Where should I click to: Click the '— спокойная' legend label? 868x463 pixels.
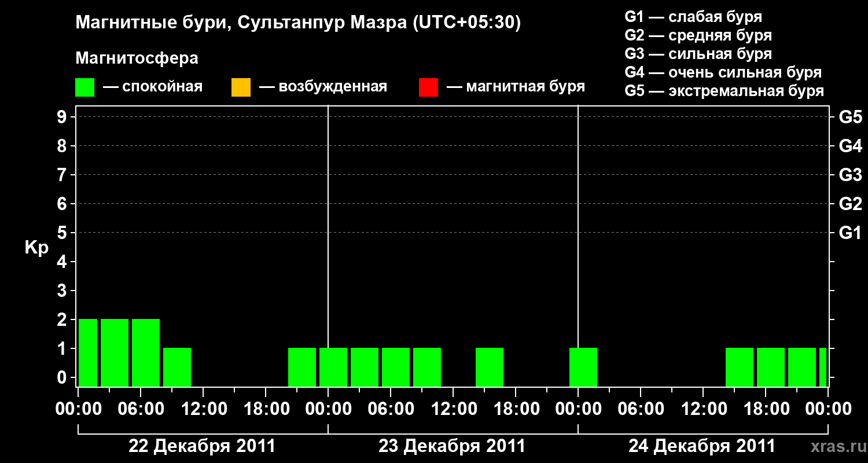[x=152, y=87]
